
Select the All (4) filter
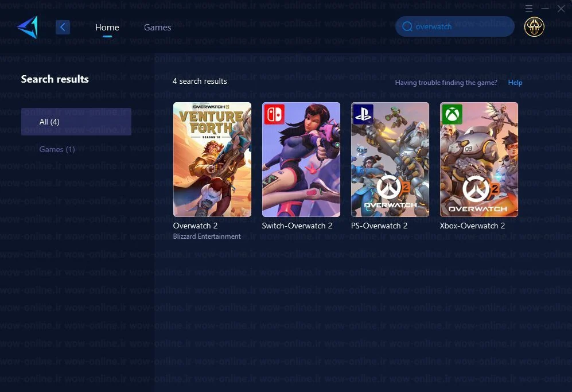pos(76,122)
